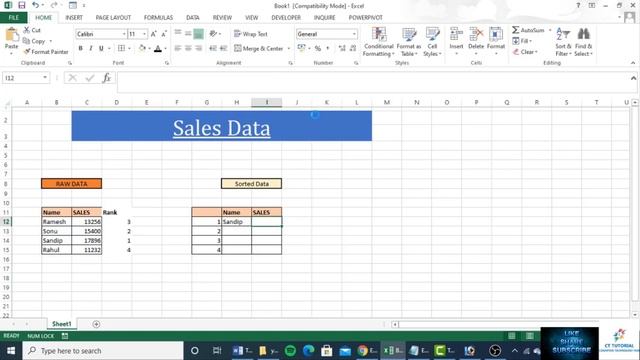Toggle Bottom Align vertical alignment
Image resolution: width=640 pixels, height=360 pixels.
198,34
